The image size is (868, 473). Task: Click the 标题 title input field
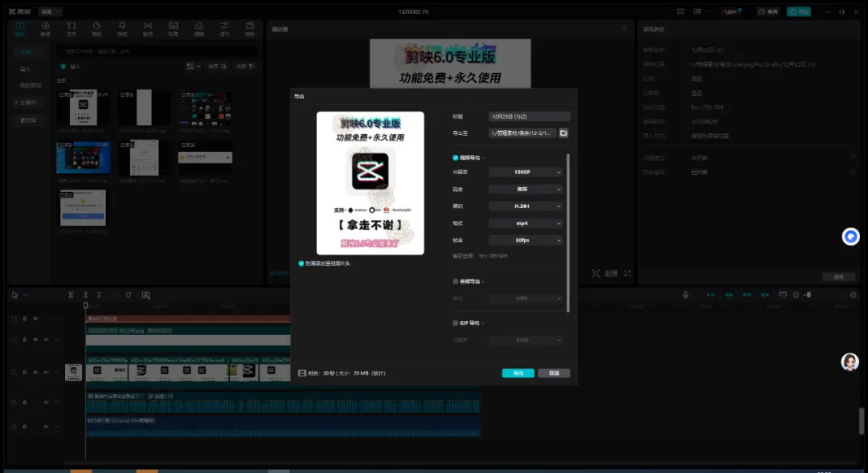(529, 116)
